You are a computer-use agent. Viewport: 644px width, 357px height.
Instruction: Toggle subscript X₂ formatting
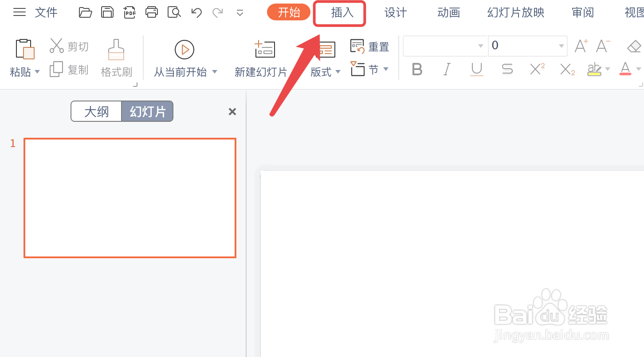point(567,70)
